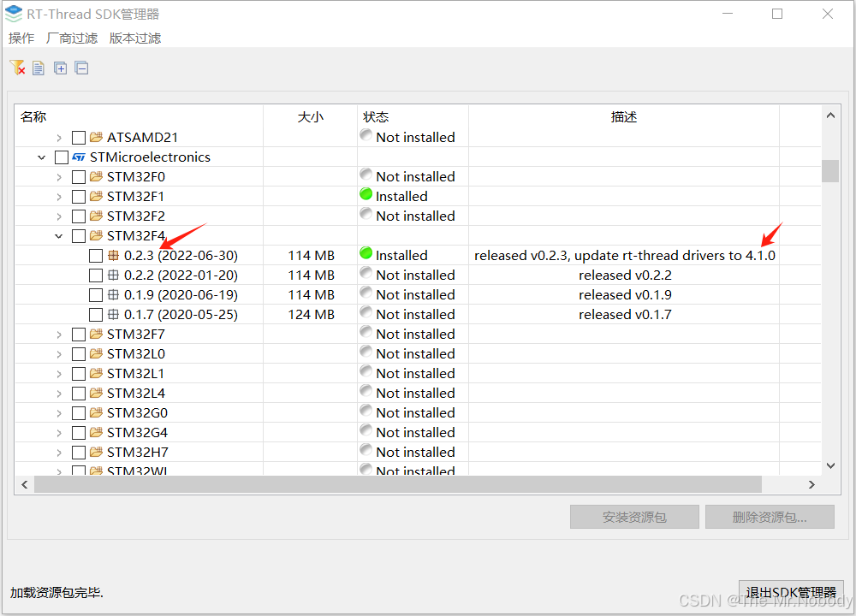Click the STM32L4 folder icon
Screen dimensions: 856x616
[96, 393]
